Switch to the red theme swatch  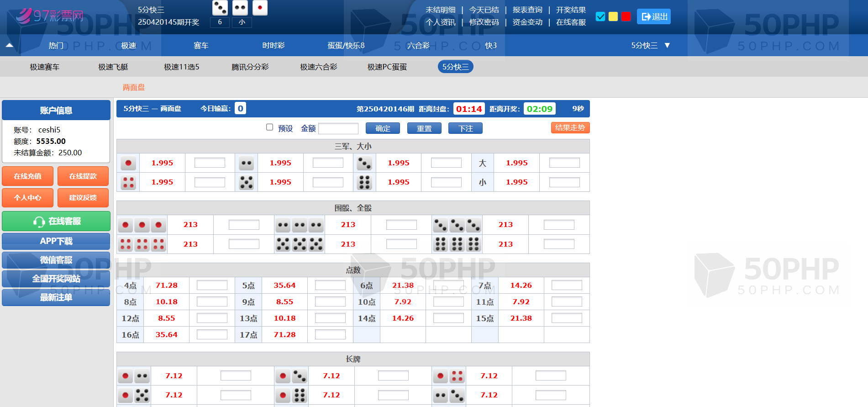pos(626,16)
